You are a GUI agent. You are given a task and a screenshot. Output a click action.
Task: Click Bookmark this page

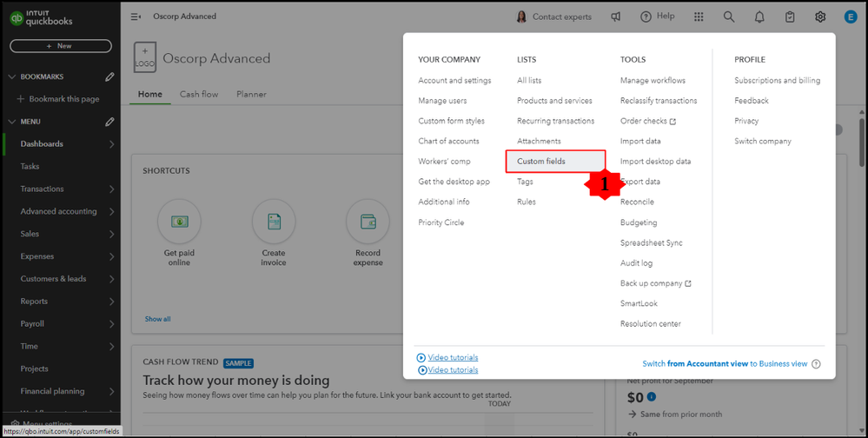[58, 99]
